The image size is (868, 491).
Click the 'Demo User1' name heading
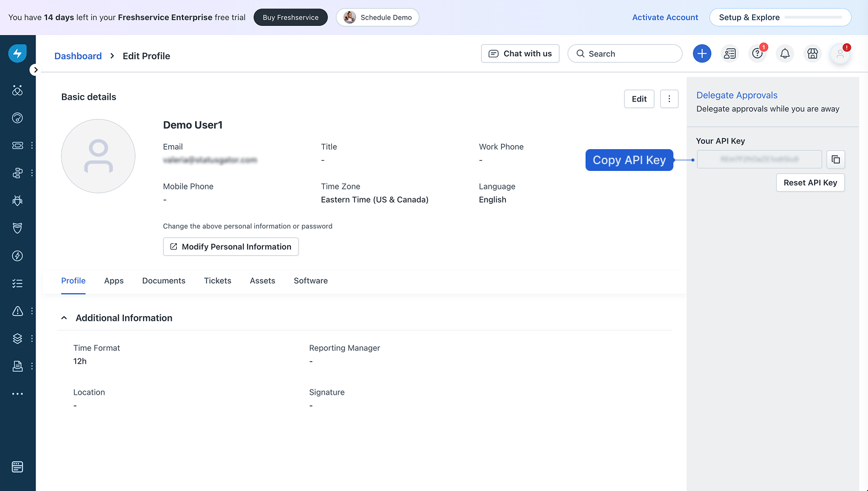pyautogui.click(x=193, y=125)
